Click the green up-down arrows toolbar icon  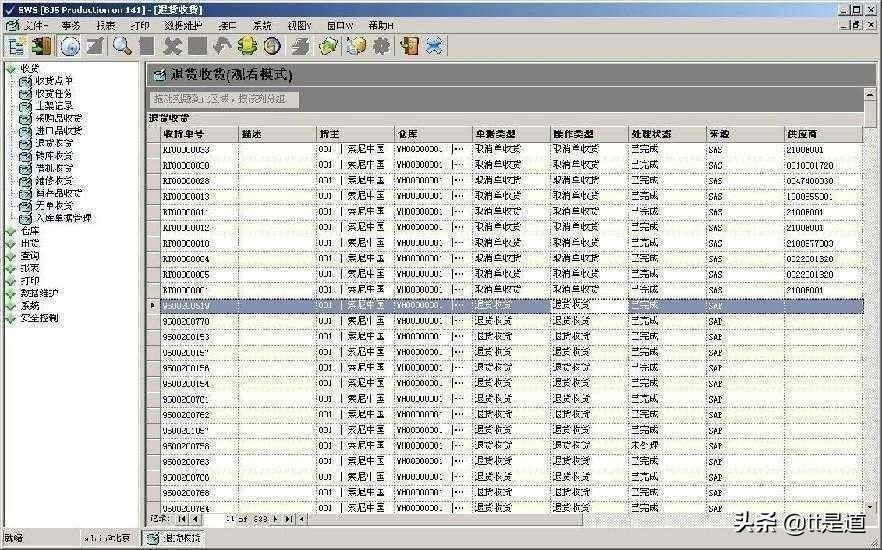point(247,46)
